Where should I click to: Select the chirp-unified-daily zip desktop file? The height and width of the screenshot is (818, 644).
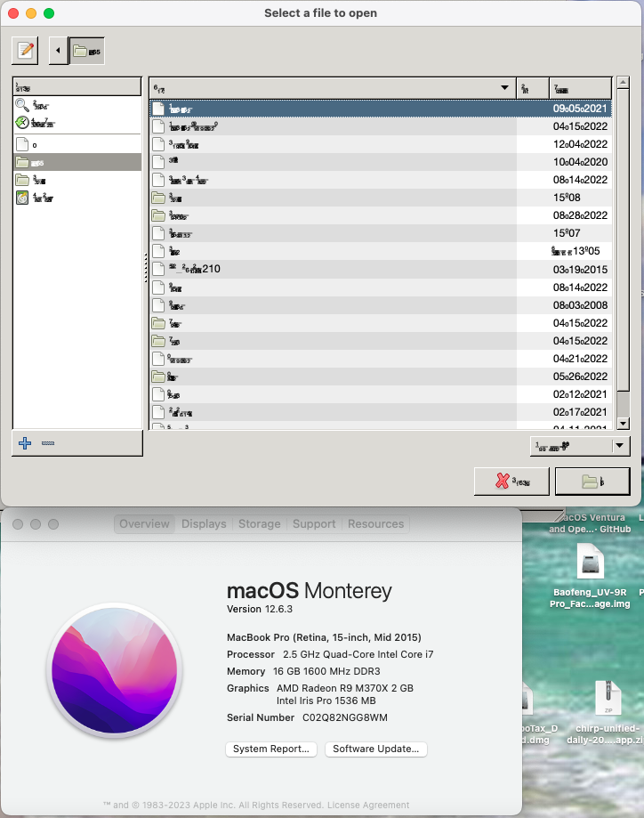[x=608, y=712]
